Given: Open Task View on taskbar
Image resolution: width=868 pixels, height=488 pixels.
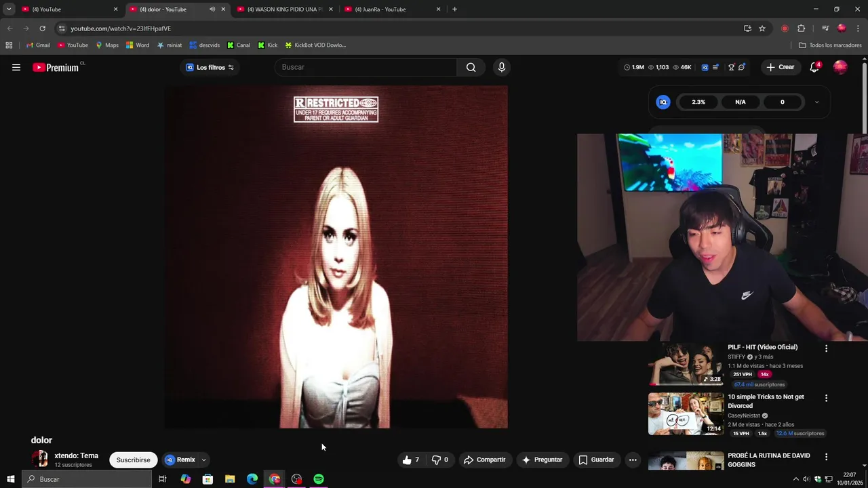Looking at the screenshot, I should click(x=163, y=479).
